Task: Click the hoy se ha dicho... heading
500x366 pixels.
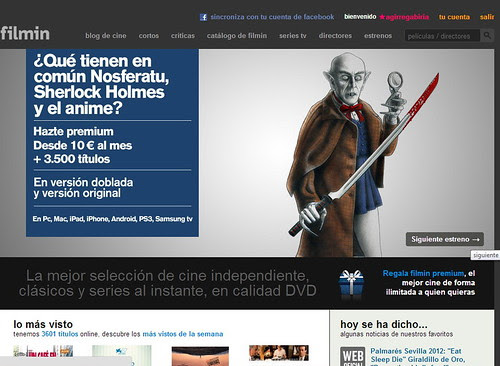Action: (x=384, y=324)
